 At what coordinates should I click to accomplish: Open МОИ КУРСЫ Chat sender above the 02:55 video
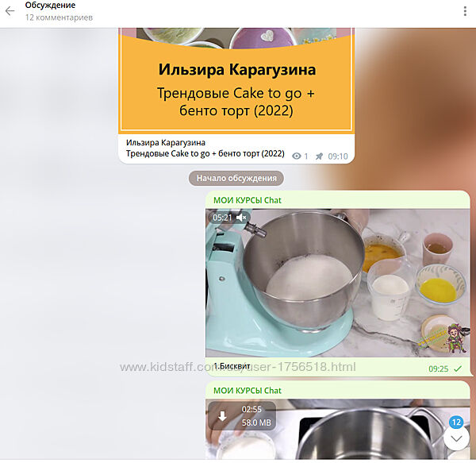248,391
